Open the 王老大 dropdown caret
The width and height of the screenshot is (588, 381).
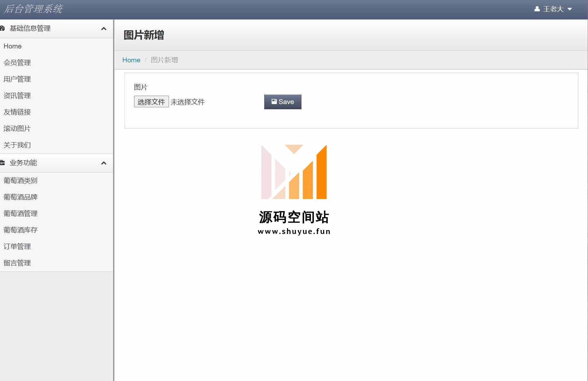coord(570,9)
